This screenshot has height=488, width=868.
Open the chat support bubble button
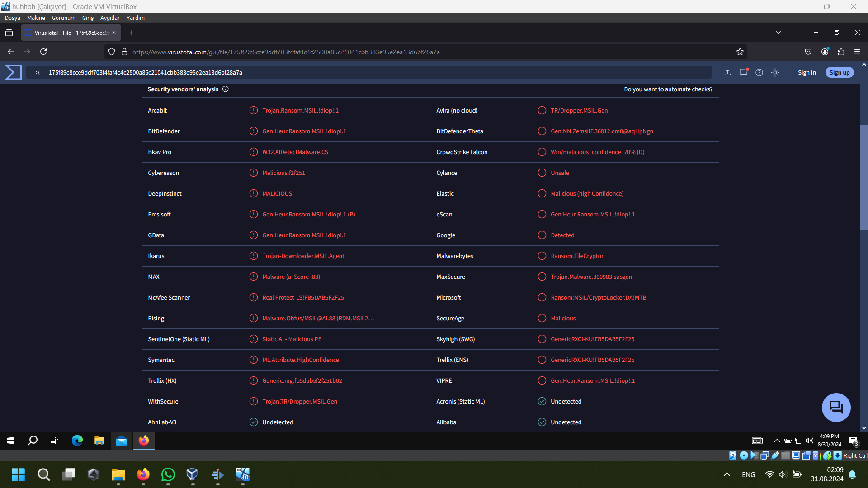pyautogui.click(x=836, y=407)
